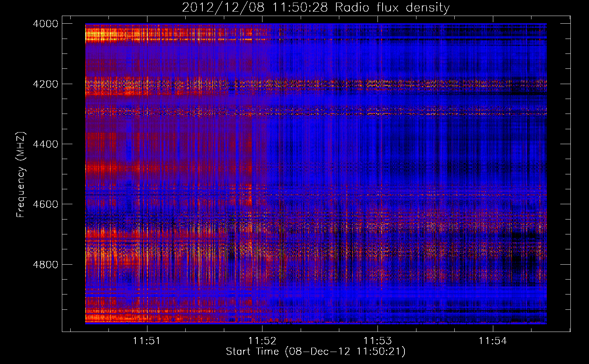
Task: Click the "Frequency (MHZ)" axis title
Action: pyautogui.click(x=21, y=175)
